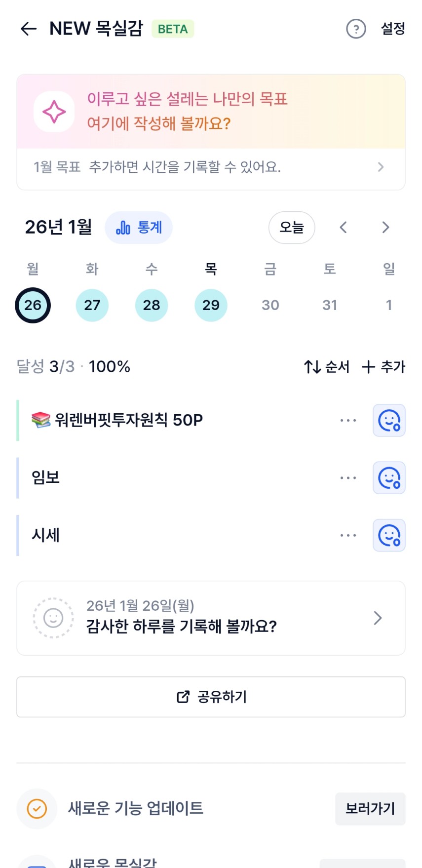Open more options for 임보 task
Viewport: 422px width, 868px height.
348,478
